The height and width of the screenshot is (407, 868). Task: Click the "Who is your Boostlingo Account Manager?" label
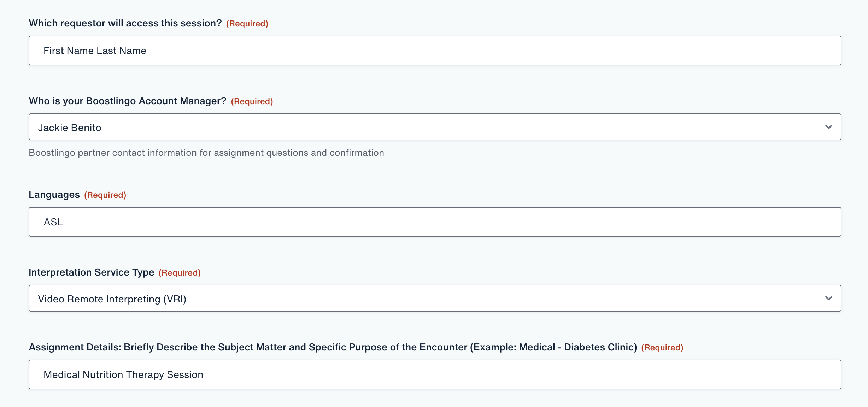click(x=128, y=101)
